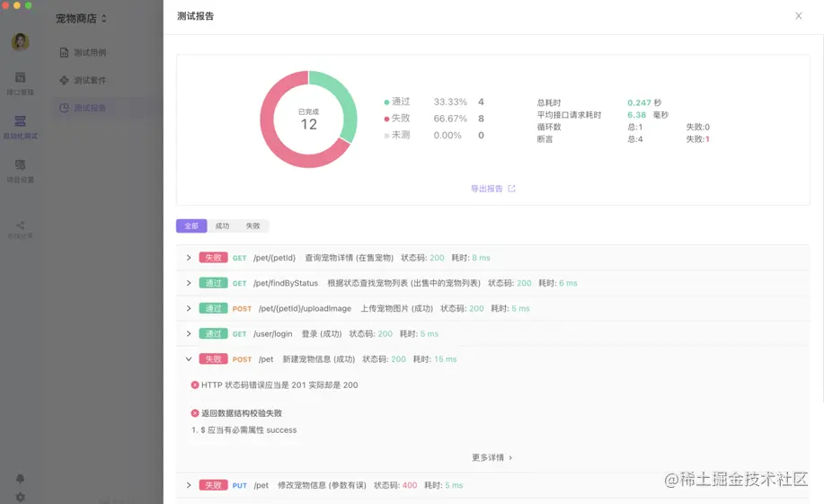
Task: Open the 测试用例 menu item
Action: point(83,52)
